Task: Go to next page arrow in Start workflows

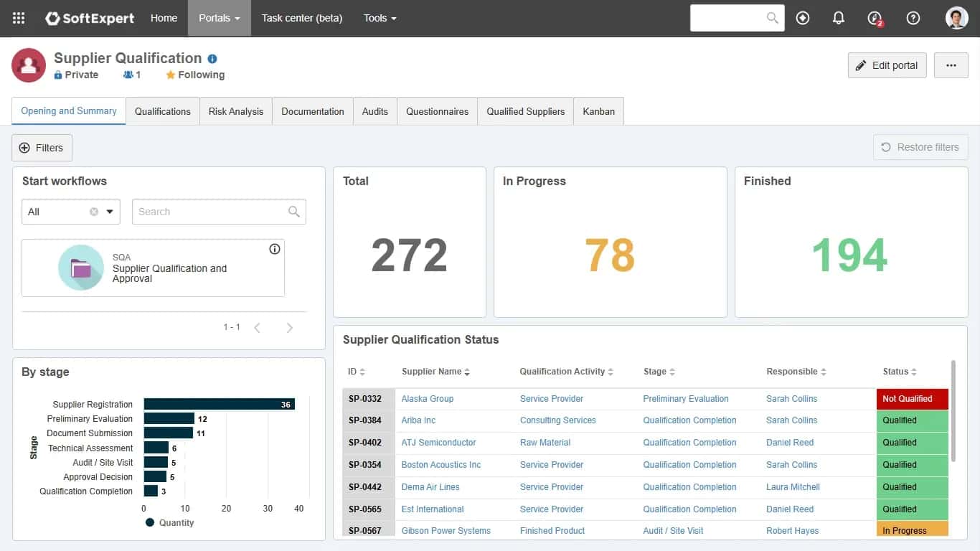Action: point(290,328)
